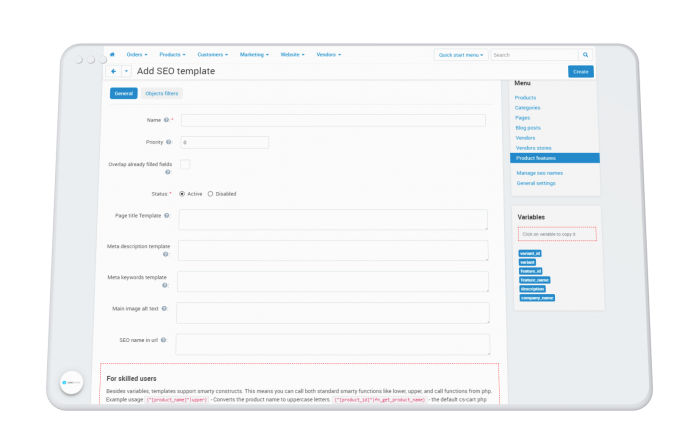This screenshot has height=445, width=700.
Task: Show help for SEO name in url
Action: (x=163, y=340)
